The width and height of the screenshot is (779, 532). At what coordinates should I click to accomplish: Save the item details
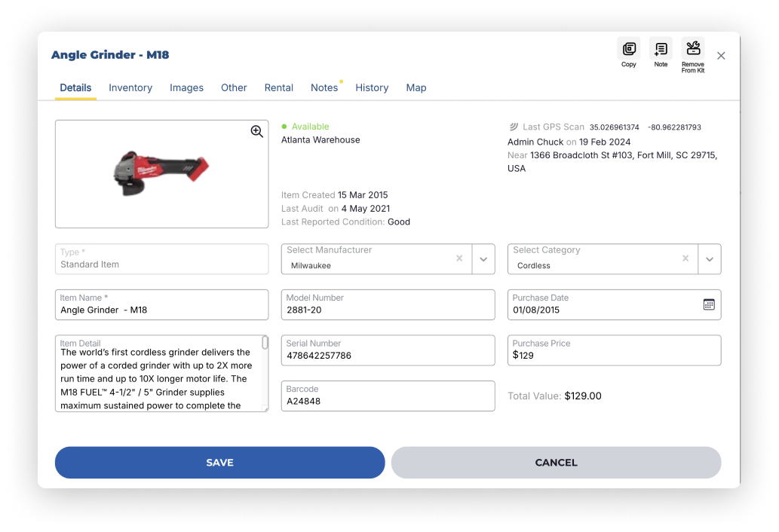click(x=220, y=463)
